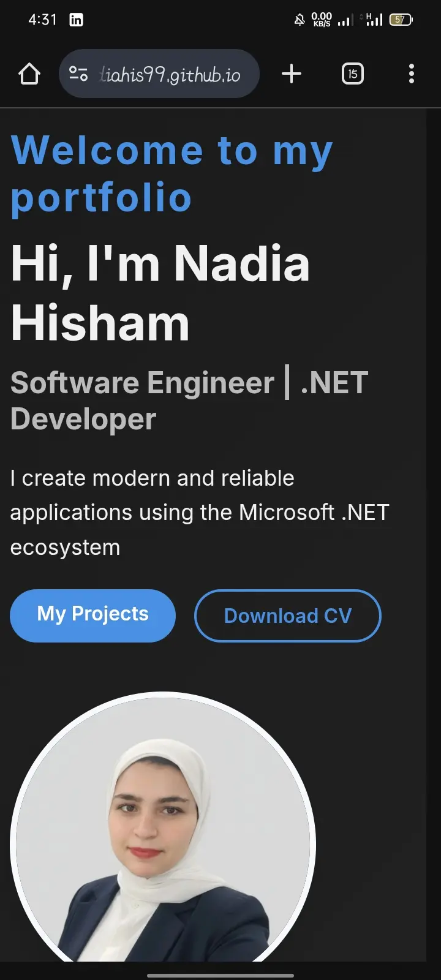Focus the github.io address bar URL
441x980 pixels.
click(170, 75)
